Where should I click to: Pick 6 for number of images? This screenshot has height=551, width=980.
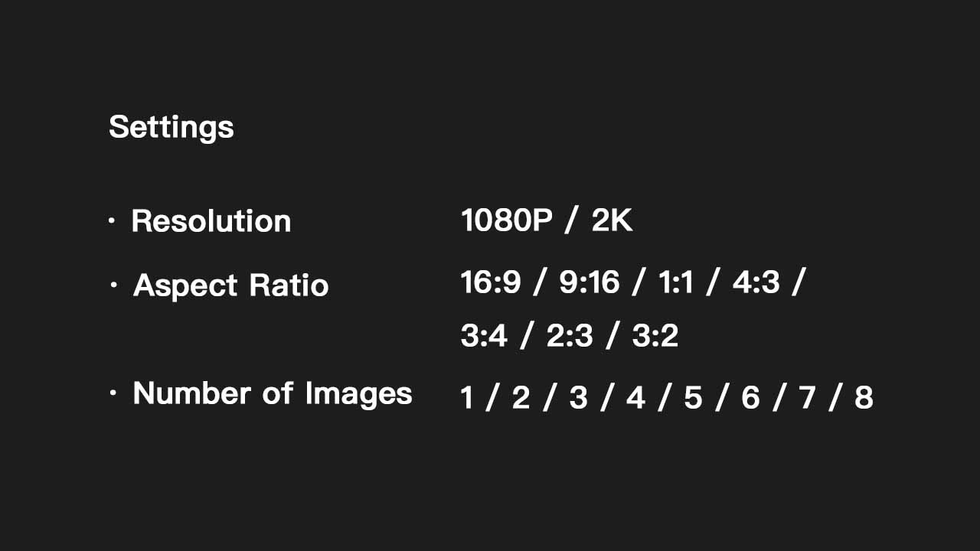[x=750, y=398]
